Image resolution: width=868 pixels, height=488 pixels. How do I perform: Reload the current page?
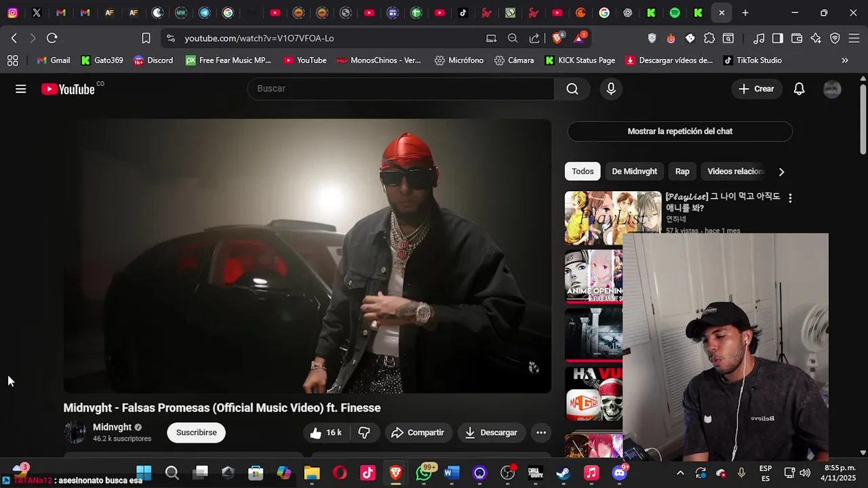click(x=52, y=38)
